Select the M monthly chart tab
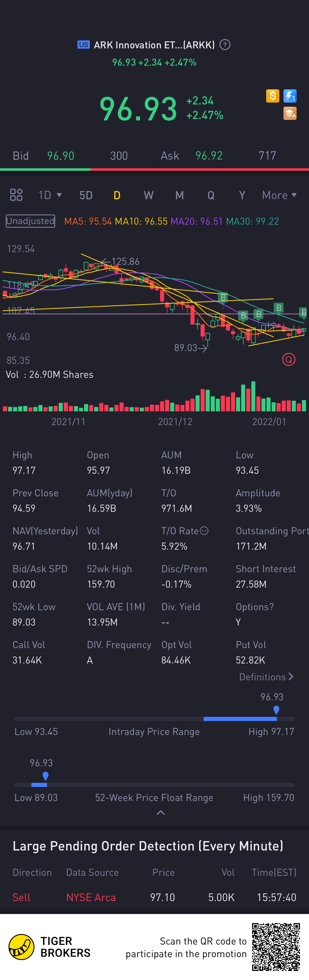The image size is (309, 980). tap(179, 195)
